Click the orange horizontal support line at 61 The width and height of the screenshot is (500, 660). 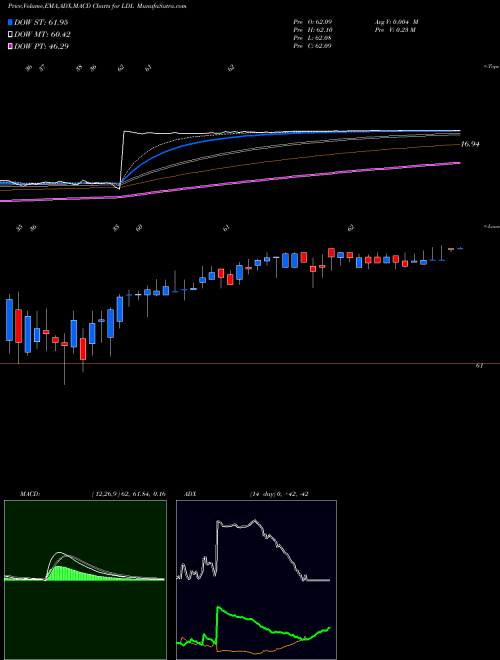[250, 363]
